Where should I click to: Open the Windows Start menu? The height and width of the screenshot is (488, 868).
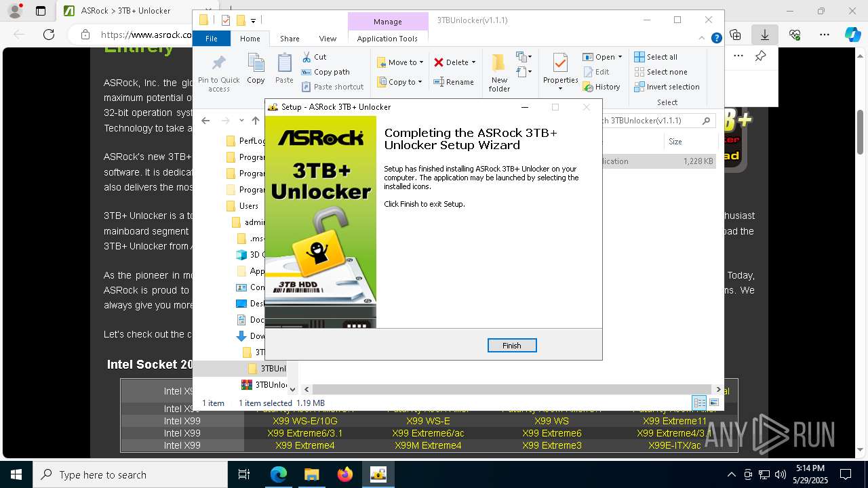tap(16, 474)
